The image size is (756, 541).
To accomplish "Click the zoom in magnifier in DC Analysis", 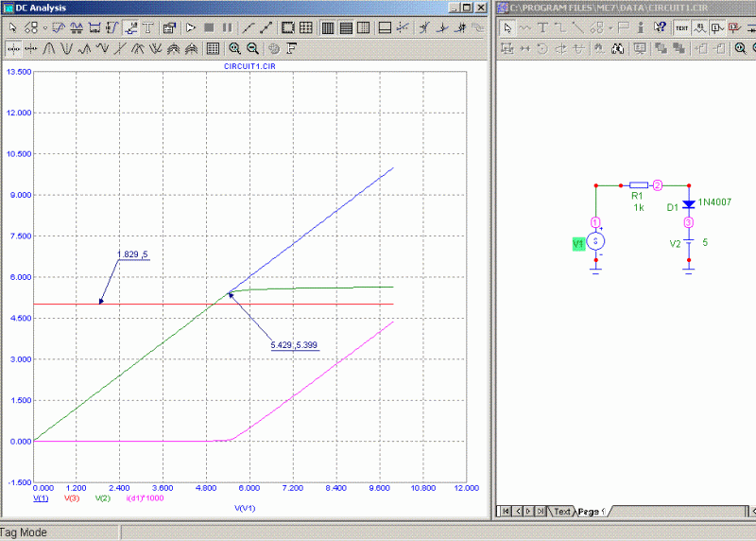I will 234,47.
